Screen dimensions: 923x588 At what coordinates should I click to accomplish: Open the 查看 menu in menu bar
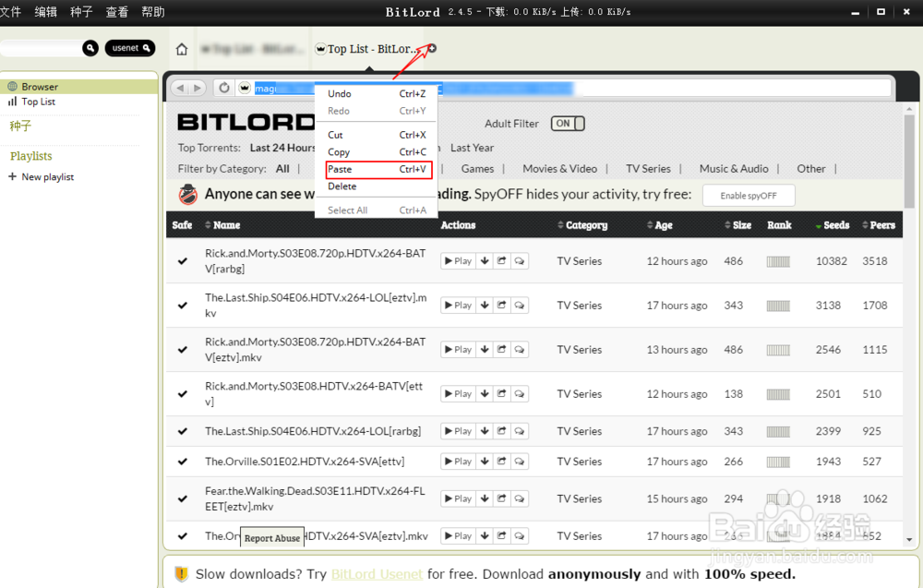coord(117,12)
